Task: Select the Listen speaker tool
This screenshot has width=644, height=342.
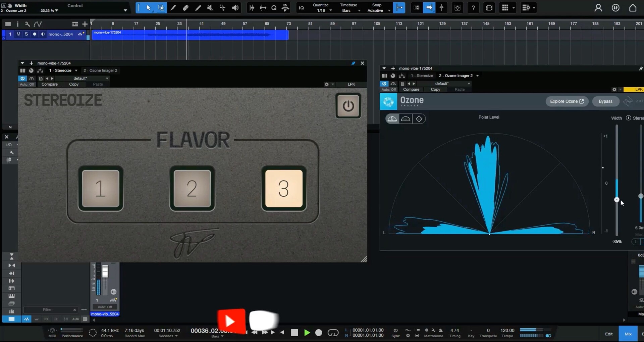Action: pyautogui.click(x=235, y=8)
